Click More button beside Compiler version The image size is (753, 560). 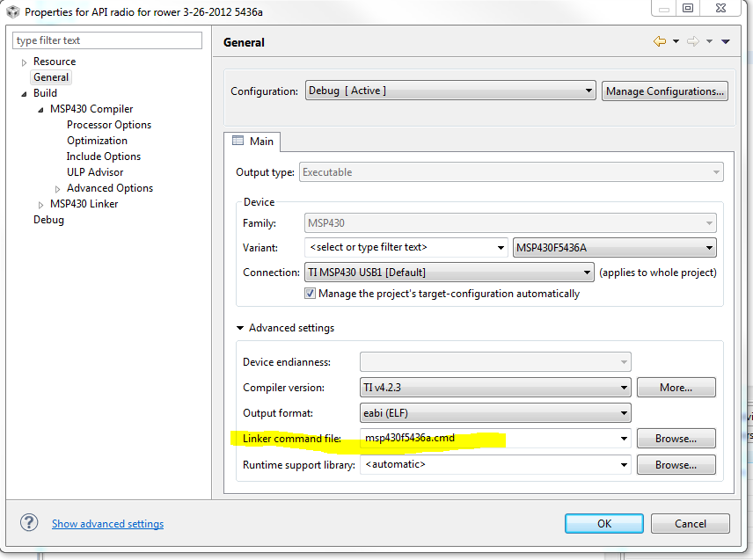tap(676, 387)
